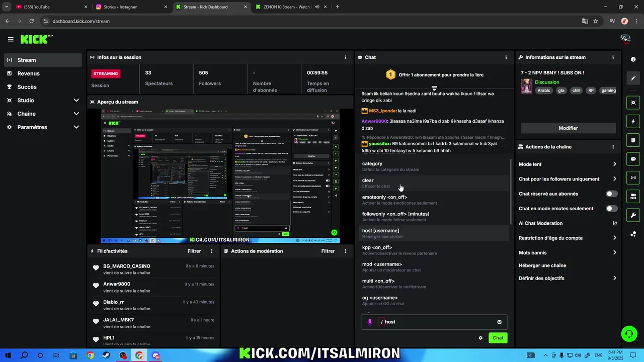Send message with green Chat button
644x362 pixels.
tap(498, 338)
